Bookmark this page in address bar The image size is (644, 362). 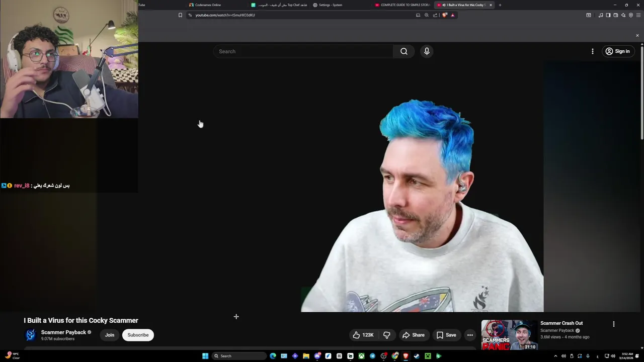[x=180, y=15]
